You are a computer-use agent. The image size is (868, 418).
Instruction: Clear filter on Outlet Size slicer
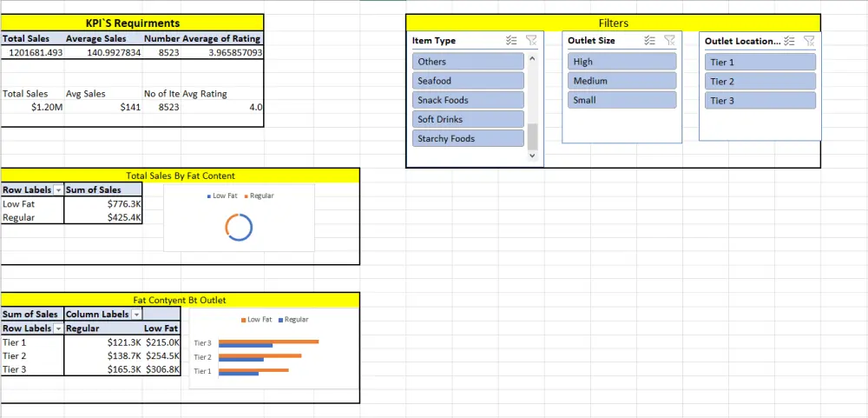(669, 41)
